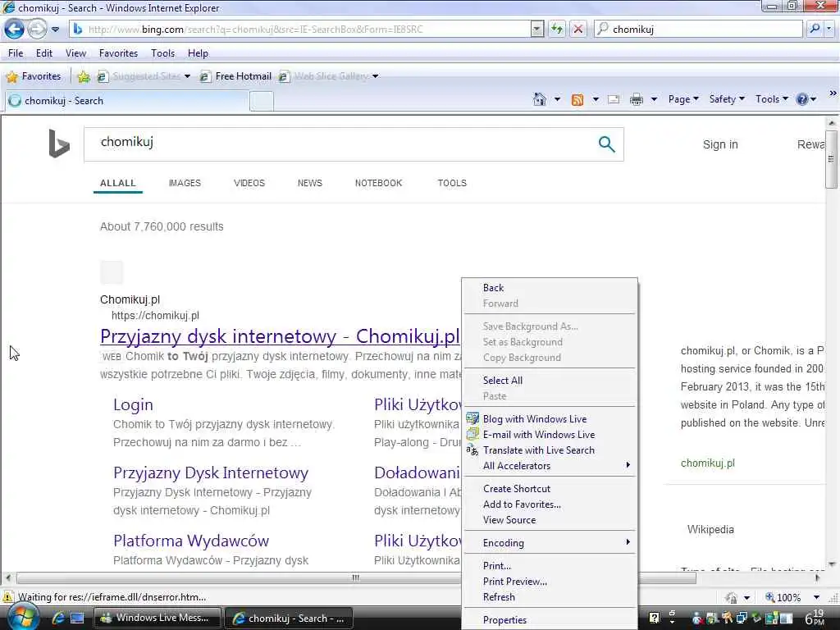Click the Add to Favorites Bar icon

[x=84, y=76]
